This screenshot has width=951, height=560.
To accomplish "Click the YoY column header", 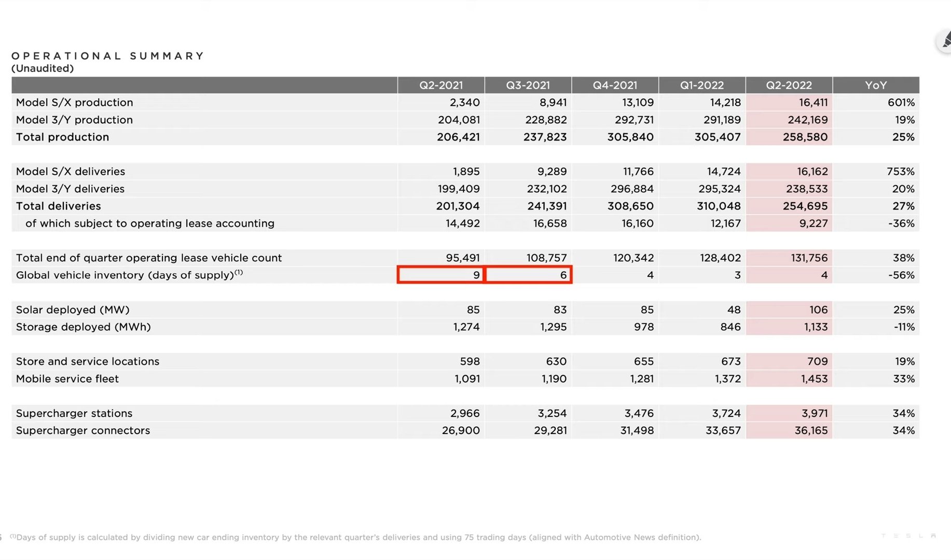I will tap(876, 85).
